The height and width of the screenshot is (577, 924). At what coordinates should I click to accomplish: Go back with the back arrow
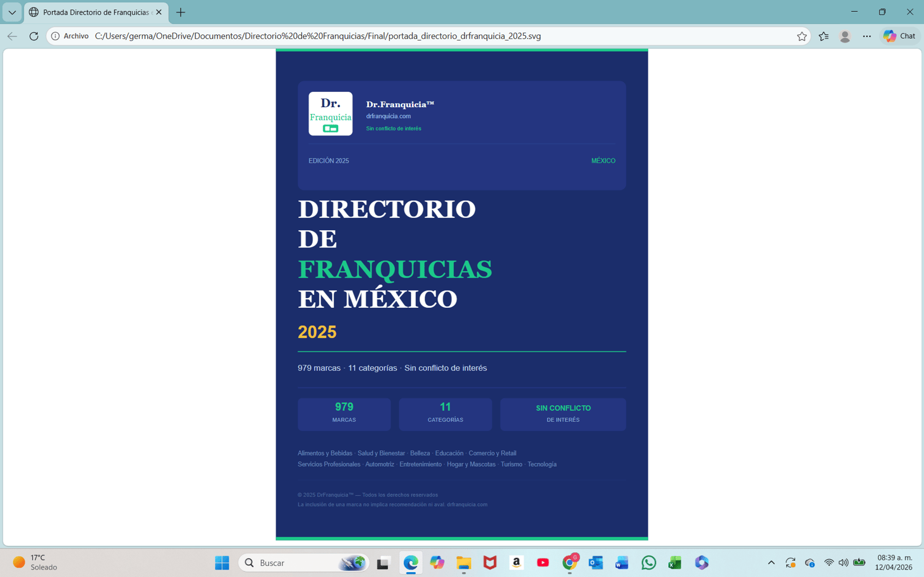12,36
